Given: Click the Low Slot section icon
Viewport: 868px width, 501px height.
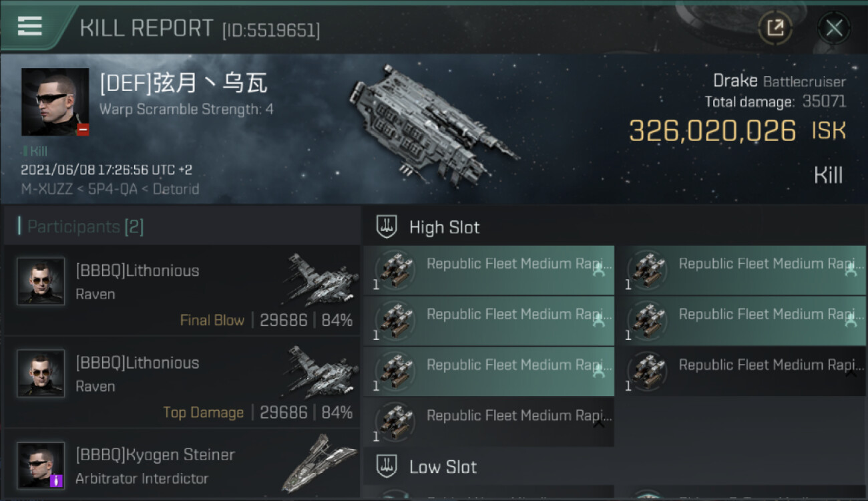Looking at the screenshot, I should [x=387, y=466].
